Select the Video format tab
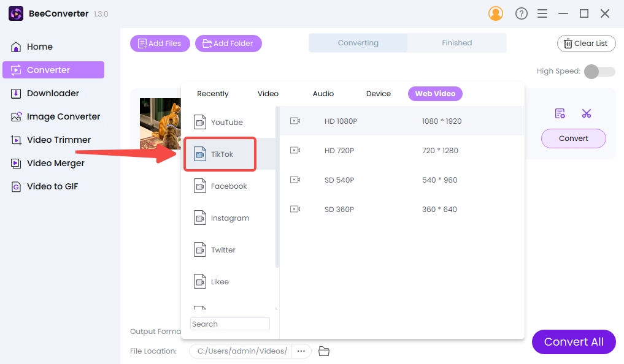The width and height of the screenshot is (624, 364). (268, 94)
